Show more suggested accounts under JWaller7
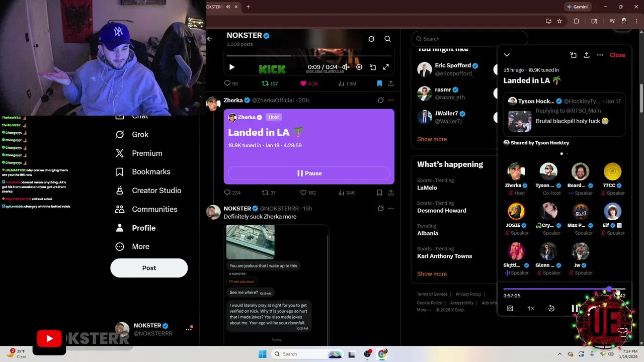The height and width of the screenshot is (362, 644). pos(432,139)
